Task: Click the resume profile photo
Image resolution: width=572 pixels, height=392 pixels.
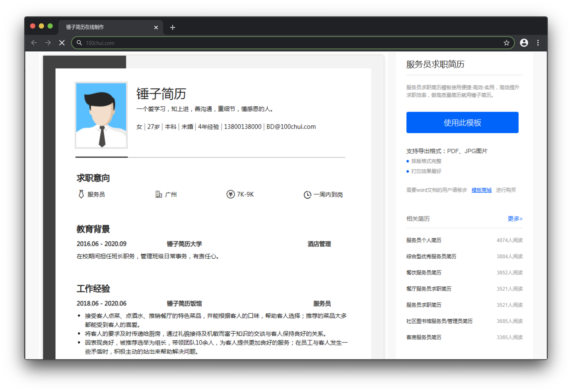Action: point(101,115)
